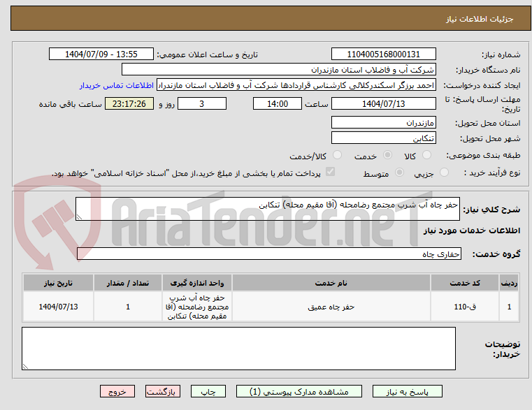Click the بازگشت back button
The width and height of the screenshot is (532, 410).
162,392
